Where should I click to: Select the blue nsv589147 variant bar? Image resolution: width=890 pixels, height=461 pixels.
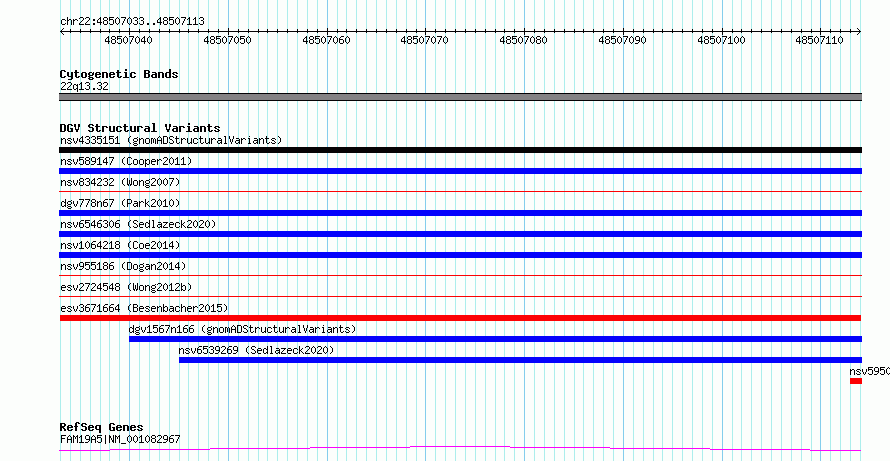click(x=460, y=171)
